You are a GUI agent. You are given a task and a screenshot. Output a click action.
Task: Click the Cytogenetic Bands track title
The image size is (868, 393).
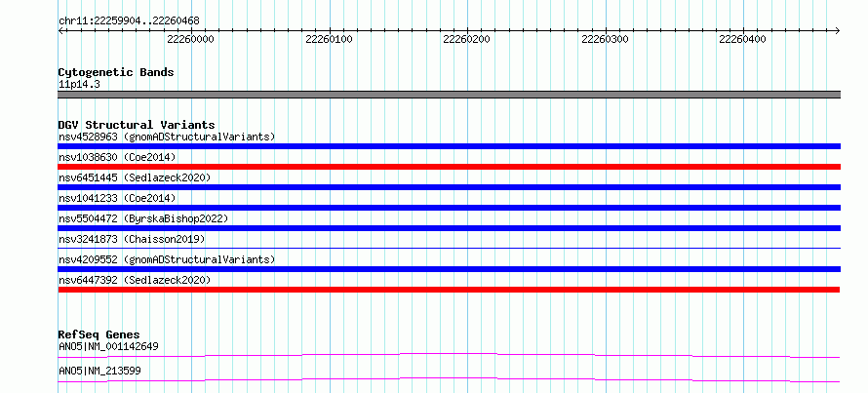pos(116,72)
